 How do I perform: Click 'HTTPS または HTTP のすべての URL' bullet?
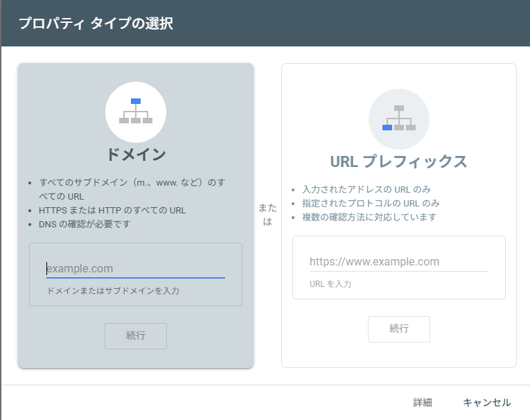112,210
